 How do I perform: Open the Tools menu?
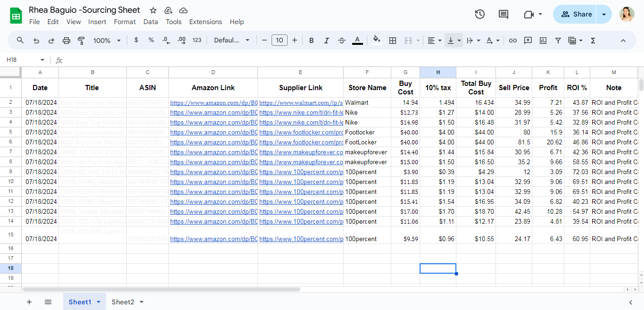173,22
